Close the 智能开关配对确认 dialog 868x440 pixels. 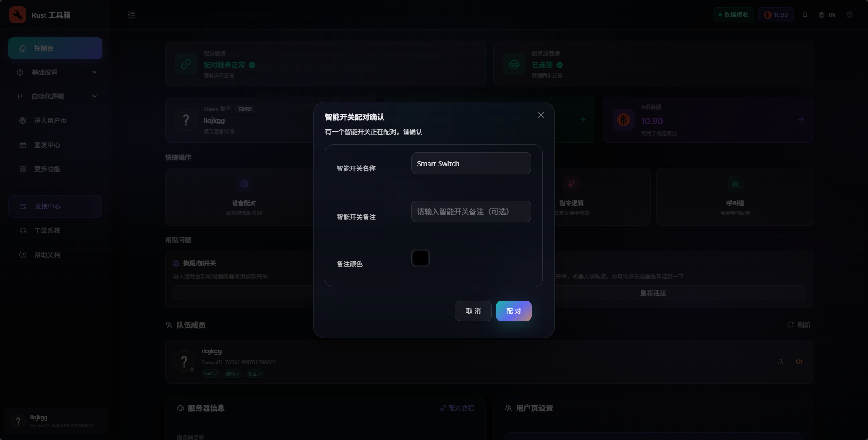541,115
